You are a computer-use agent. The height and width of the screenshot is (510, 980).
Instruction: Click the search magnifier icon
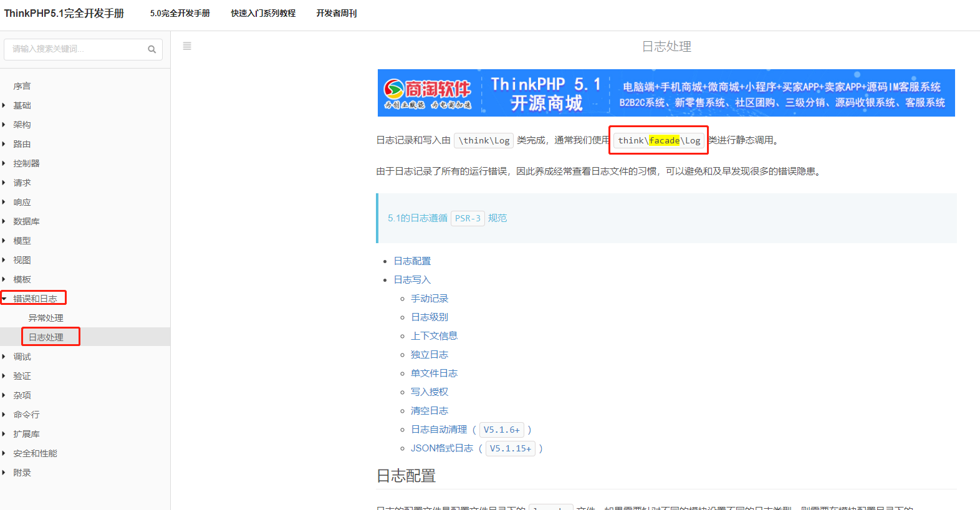point(151,49)
